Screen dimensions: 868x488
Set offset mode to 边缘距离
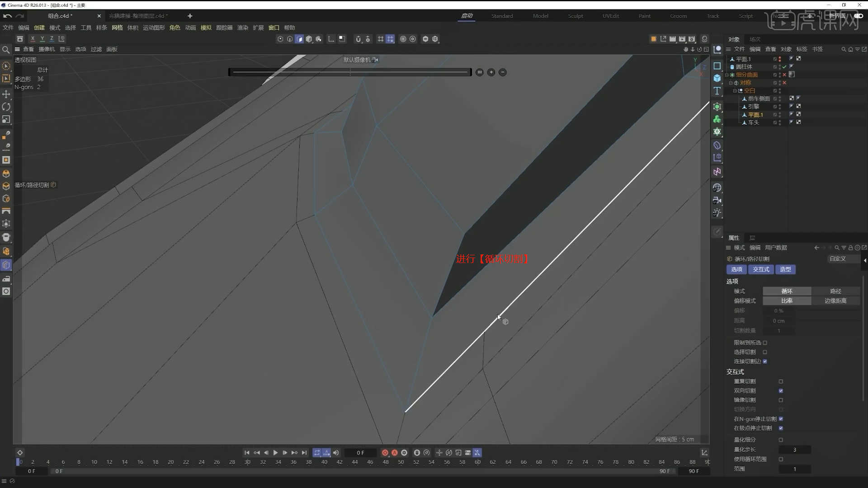(x=835, y=301)
